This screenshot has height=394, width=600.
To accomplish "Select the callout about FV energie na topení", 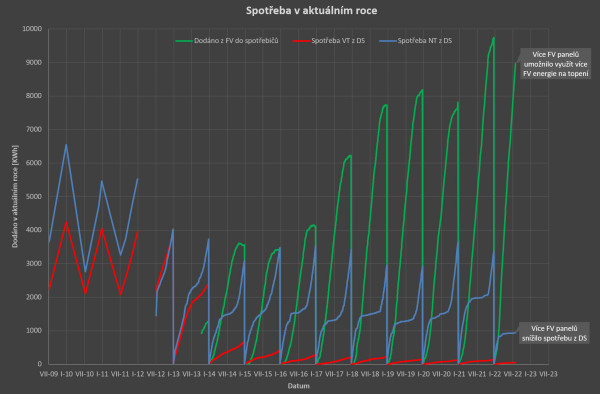I will tap(555, 64).
